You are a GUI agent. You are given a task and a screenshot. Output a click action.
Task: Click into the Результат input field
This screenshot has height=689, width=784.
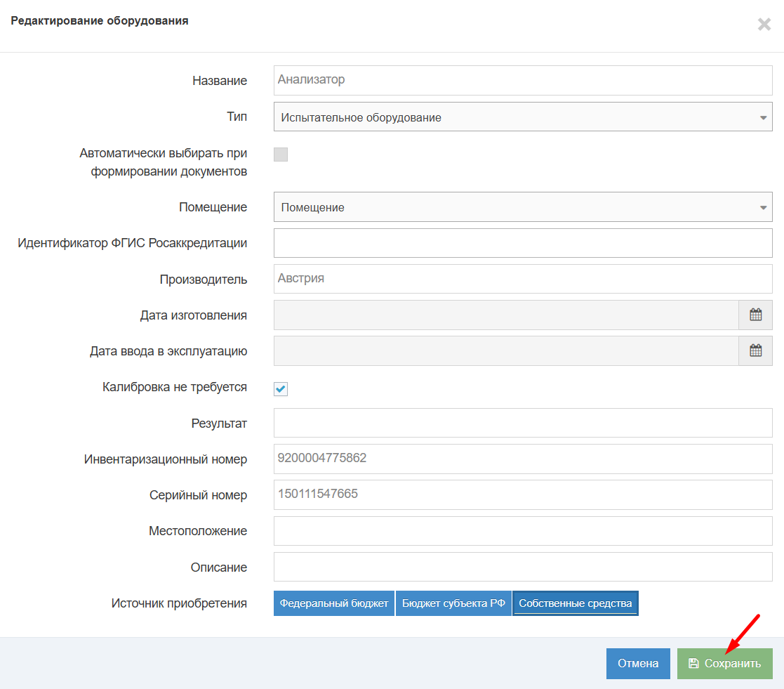[x=522, y=423]
